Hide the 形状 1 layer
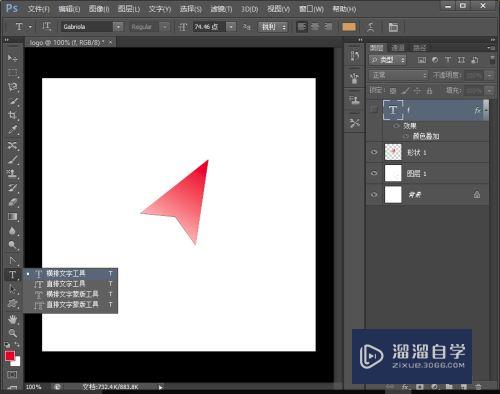The width and height of the screenshot is (500, 394). click(x=374, y=152)
